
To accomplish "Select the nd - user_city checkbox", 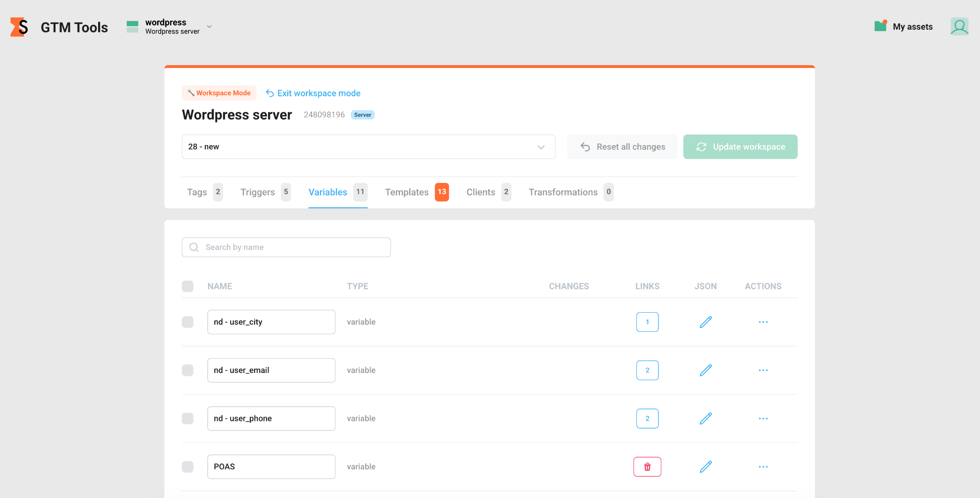I will click(188, 322).
